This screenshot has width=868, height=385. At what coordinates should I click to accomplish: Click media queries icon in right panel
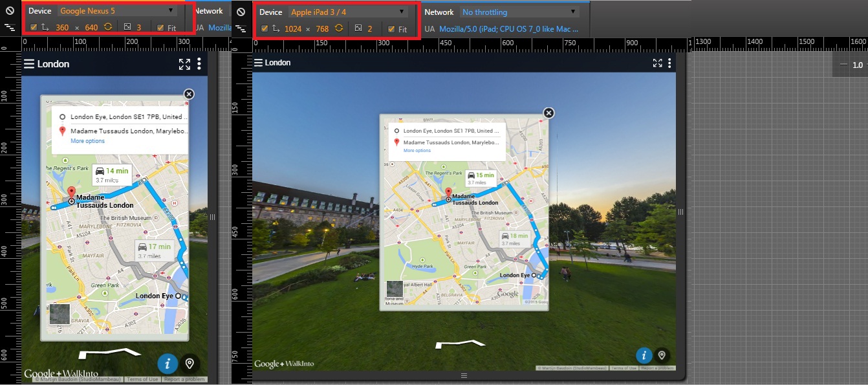pyautogui.click(x=241, y=28)
